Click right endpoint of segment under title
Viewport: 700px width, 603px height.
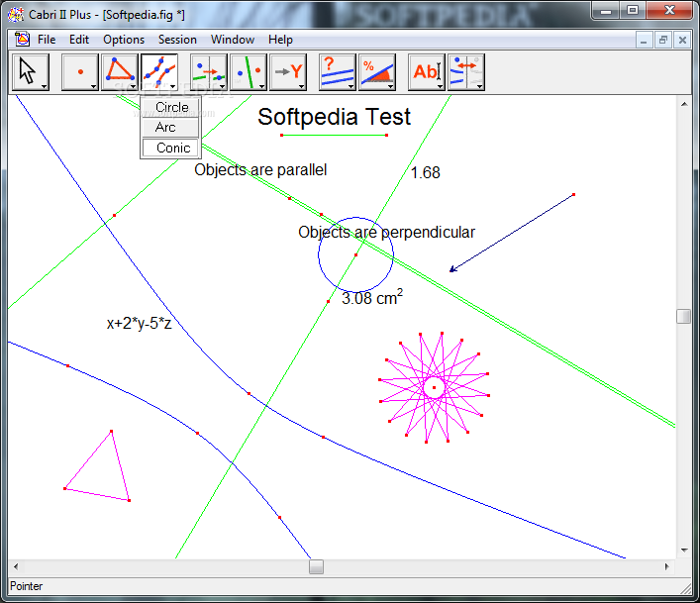pos(386,135)
